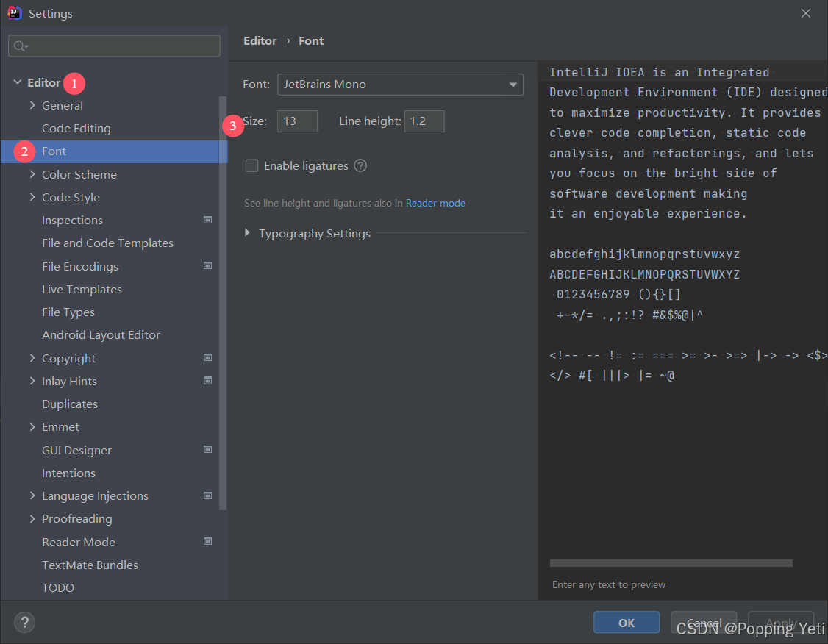This screenshot has width=828, height=644.
Task: Click 'Enter any text to preview' hint
Action: [608, 584]
